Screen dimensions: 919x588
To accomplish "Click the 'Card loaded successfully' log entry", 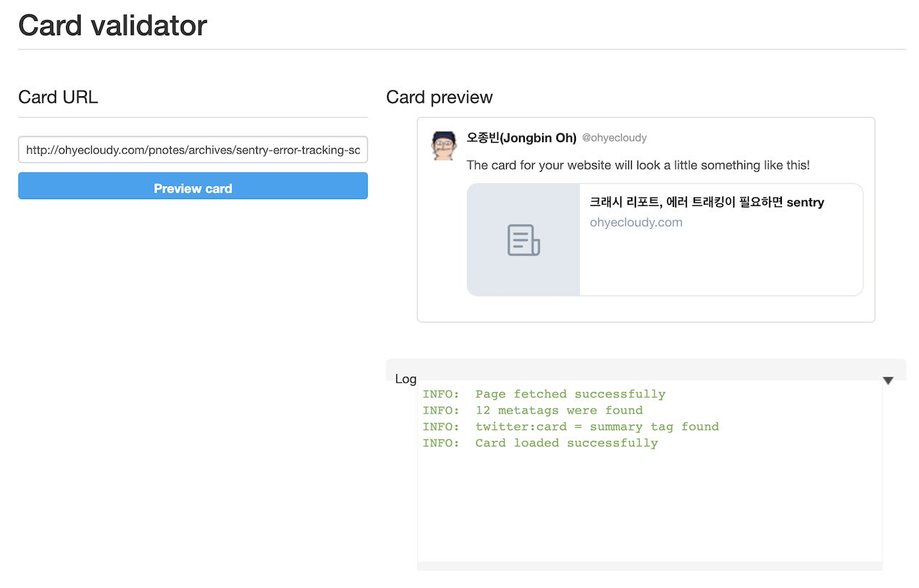I will pos(540,443).
